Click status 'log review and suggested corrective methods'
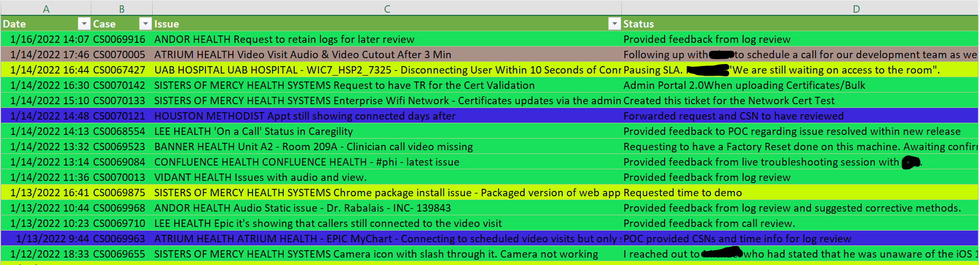The image size is (980, 265). tap(800, 208)
